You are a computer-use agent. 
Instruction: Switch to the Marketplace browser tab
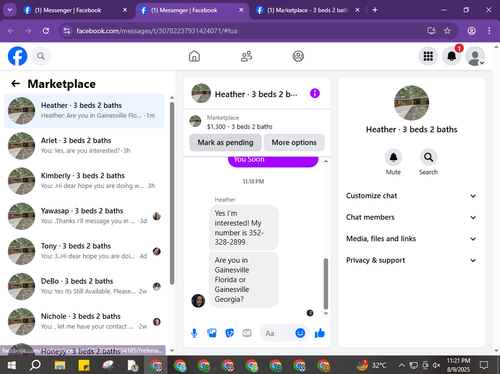click(307, 10)
